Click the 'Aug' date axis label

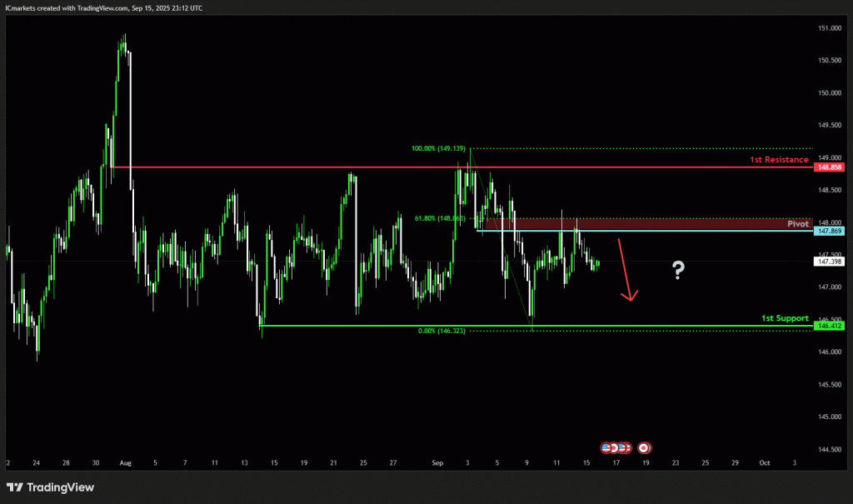pyautogui.click(x=125, y=463)
